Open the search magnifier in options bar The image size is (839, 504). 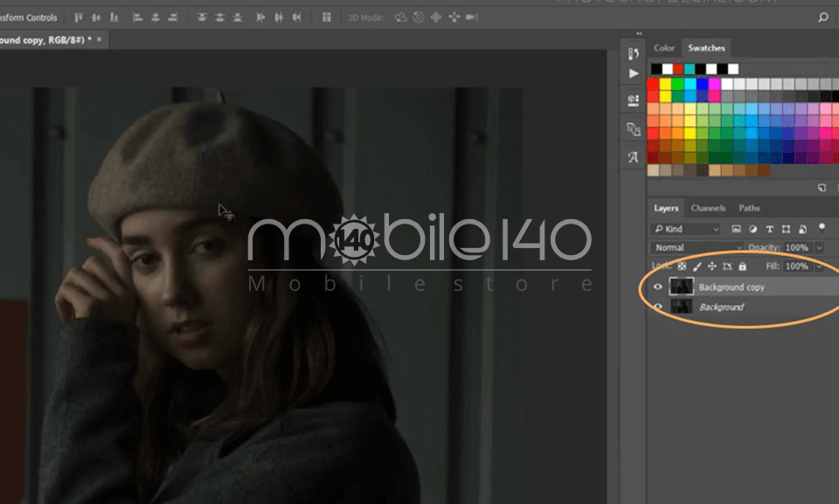[823, 17]
